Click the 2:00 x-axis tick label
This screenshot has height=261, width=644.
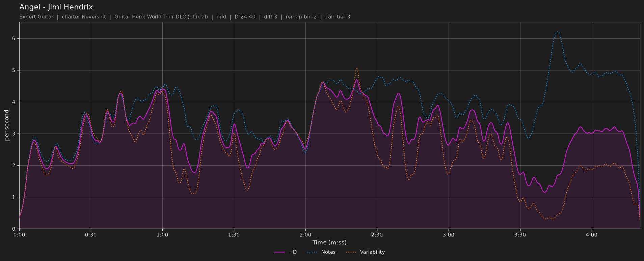305,235
